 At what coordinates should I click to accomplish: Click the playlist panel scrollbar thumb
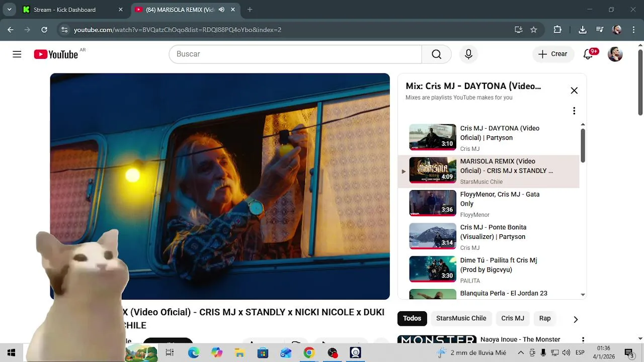[583, 146]
